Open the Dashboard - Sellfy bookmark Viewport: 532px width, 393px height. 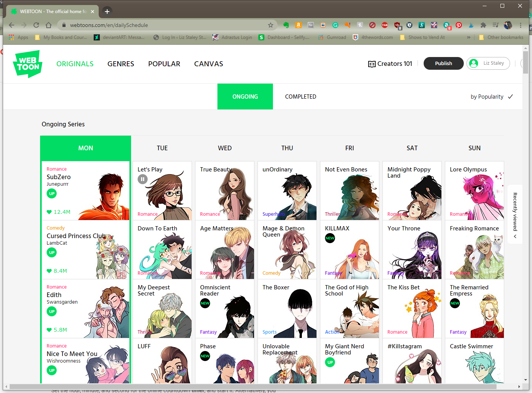(284, 37)
